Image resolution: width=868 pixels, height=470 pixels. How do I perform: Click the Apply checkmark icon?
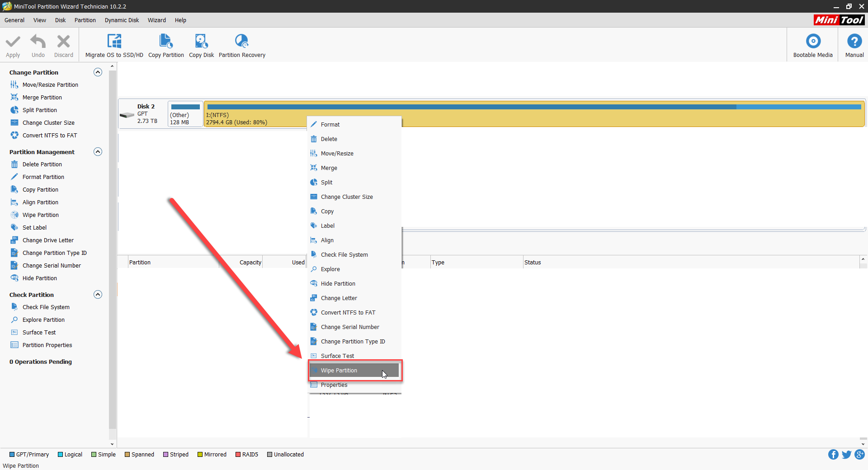coord(13,42)
